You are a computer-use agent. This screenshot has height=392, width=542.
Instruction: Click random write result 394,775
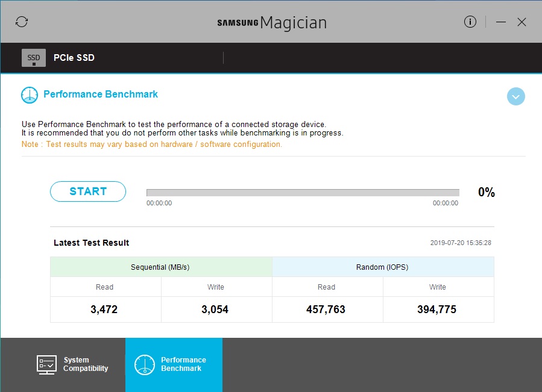pyautogui.click(x=437, y=310)
